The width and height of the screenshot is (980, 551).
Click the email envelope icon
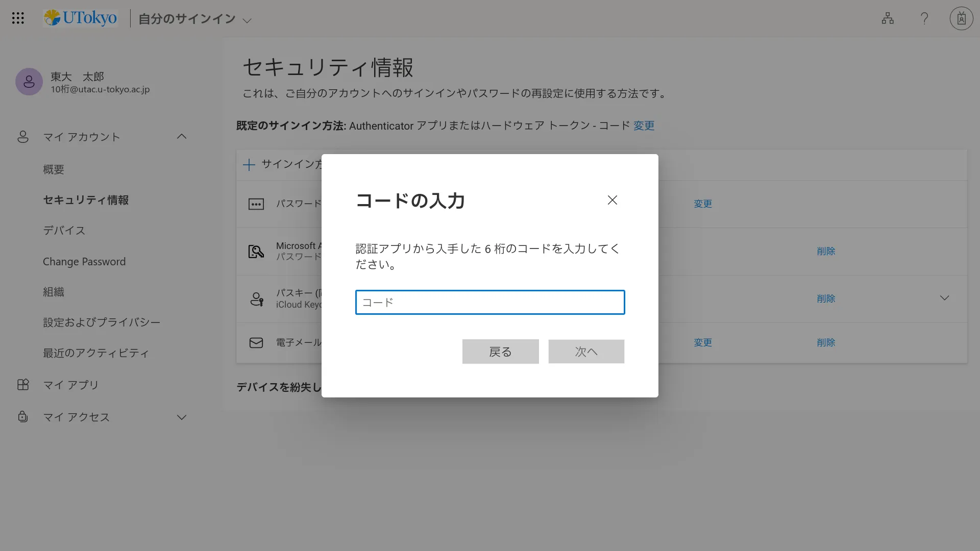[256, 343]
